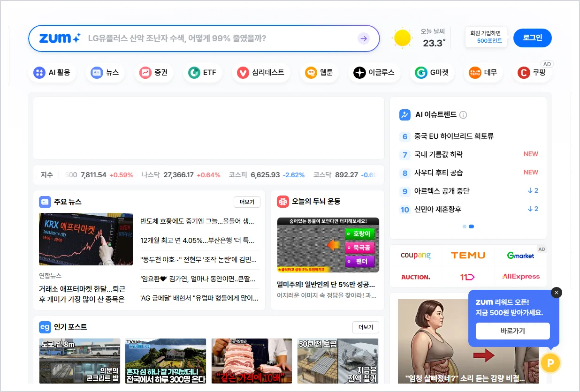This screenshot has height=392, width=580.
Task: Open AliExpress logo link
Action: click(x=520, y=277)
